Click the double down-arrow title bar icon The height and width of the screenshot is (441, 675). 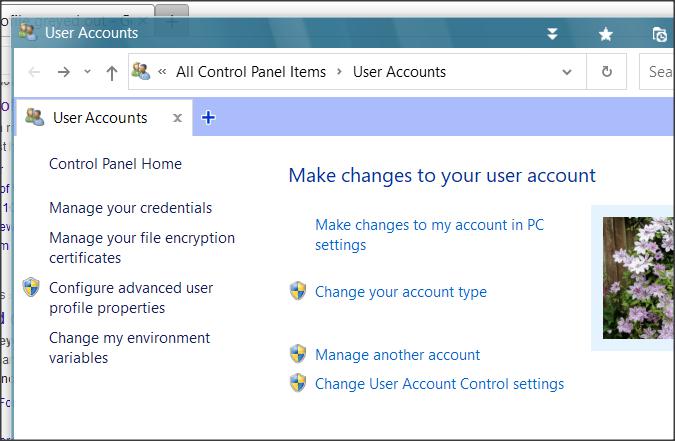coord(552,34)
